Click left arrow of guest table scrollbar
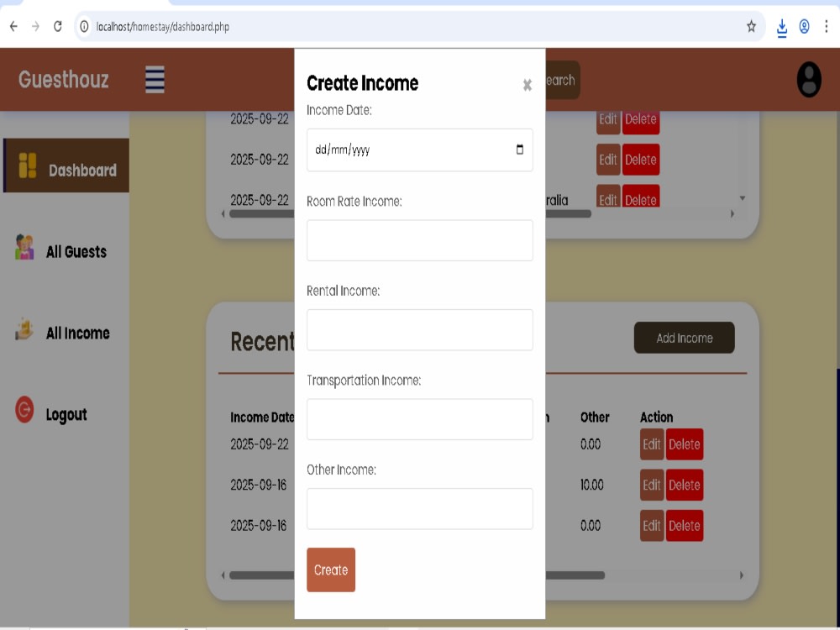The width and height of the screenshot is (840, 630). coord(223,213)
